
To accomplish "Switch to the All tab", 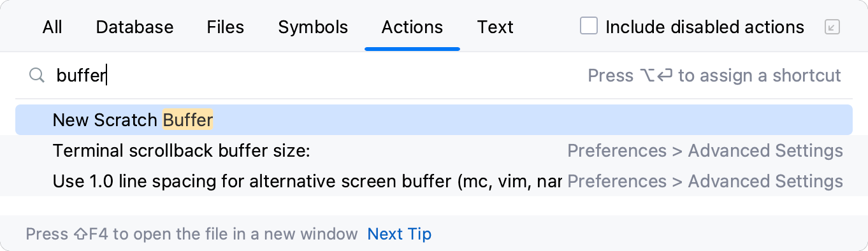I will click(52, 27).
